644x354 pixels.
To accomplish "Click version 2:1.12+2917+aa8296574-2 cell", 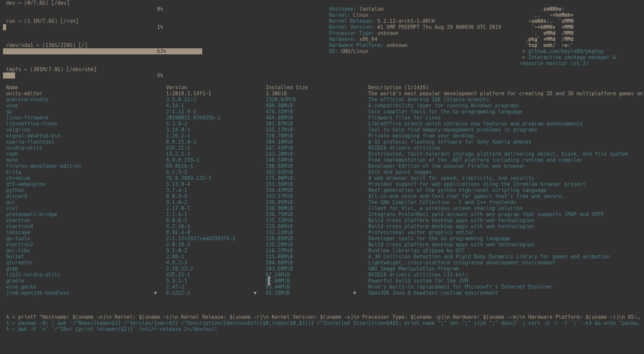I will click(x=201, y=239).
